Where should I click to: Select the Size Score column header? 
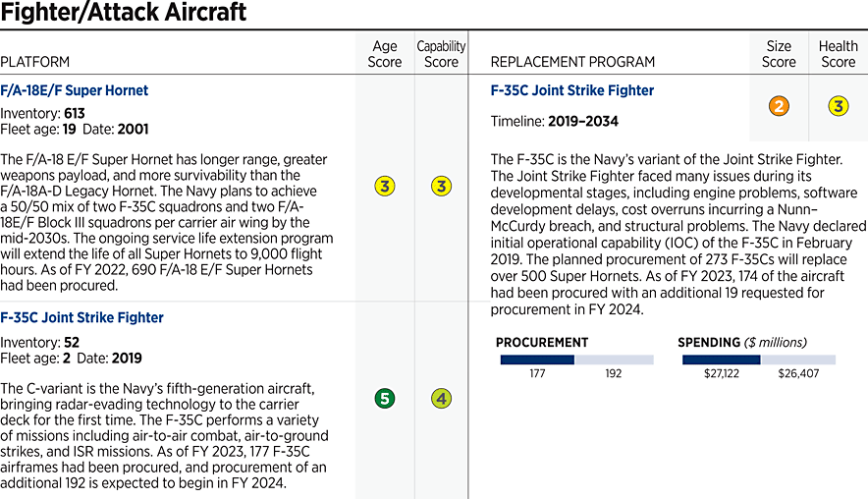pyautogui.click(x=779, y=54)
